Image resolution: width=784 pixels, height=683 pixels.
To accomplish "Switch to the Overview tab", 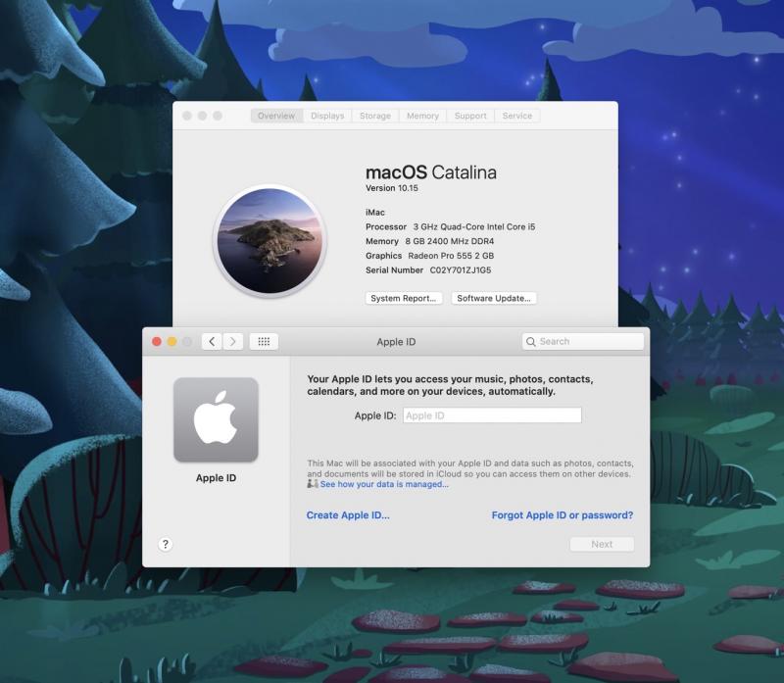I will point(276,116).
